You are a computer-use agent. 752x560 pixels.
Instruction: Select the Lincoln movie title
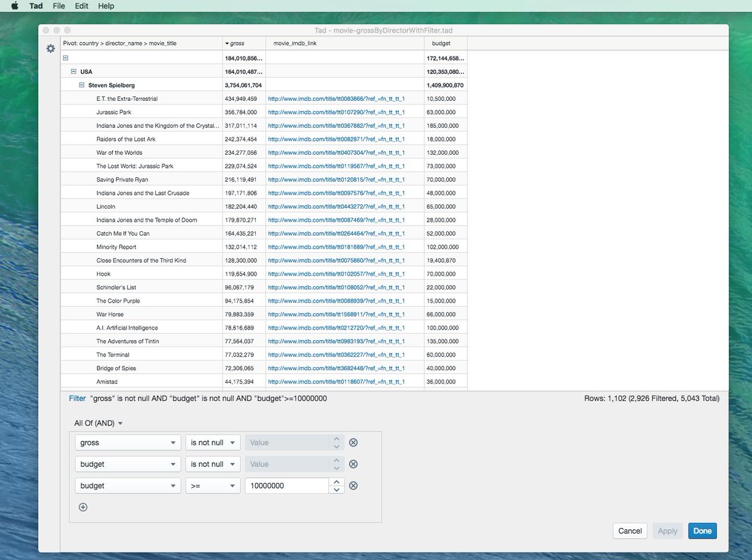point(106,207)
